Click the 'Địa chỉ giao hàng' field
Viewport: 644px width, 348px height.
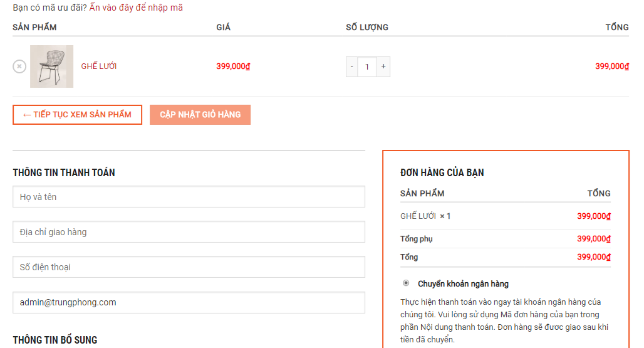(x=189, y=232)
